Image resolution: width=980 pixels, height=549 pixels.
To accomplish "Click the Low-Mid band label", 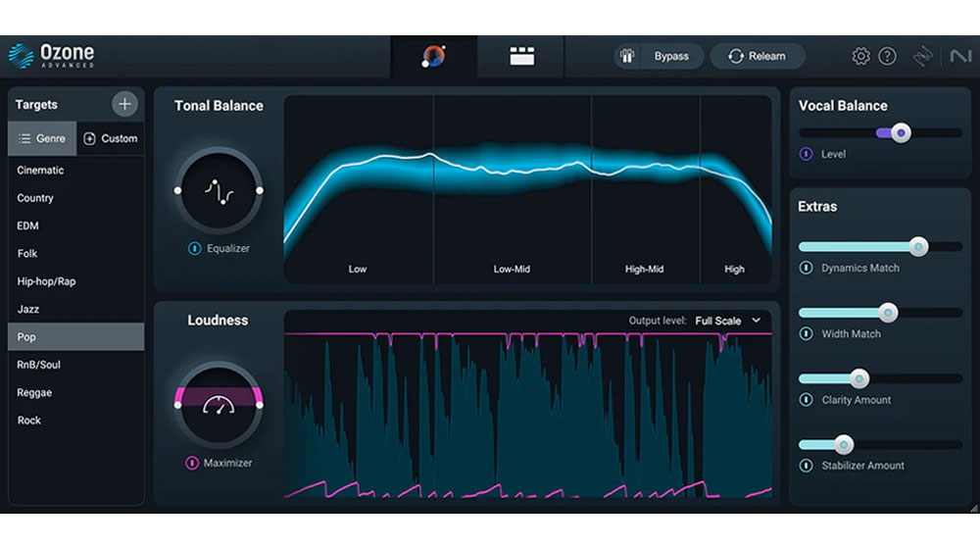I will (512, 269).
